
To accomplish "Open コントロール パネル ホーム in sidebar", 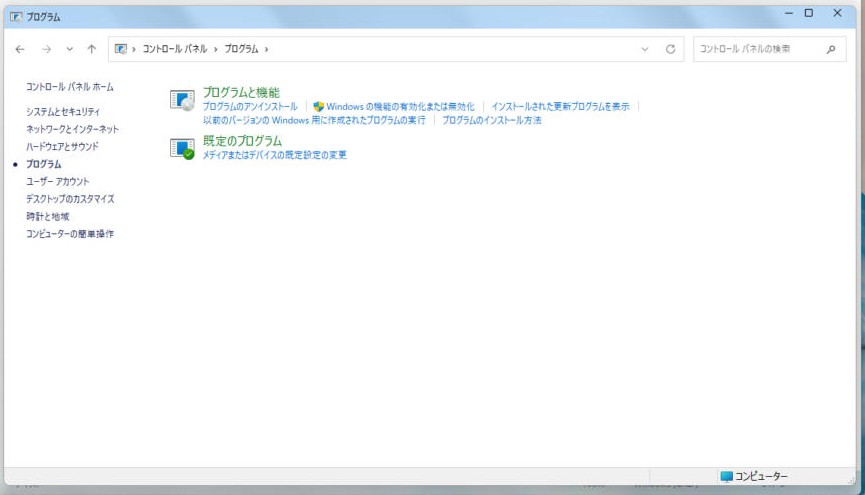I will click(x=70, y=87).
